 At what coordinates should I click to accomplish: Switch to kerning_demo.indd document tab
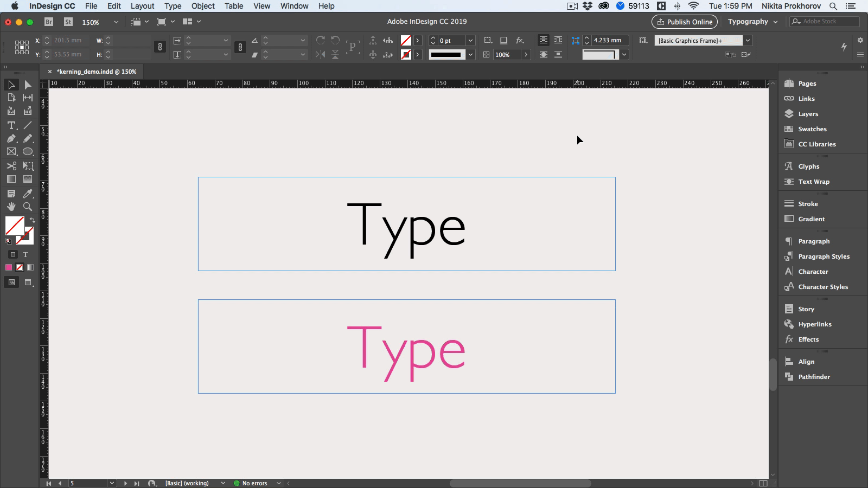(x=97, y=72)
